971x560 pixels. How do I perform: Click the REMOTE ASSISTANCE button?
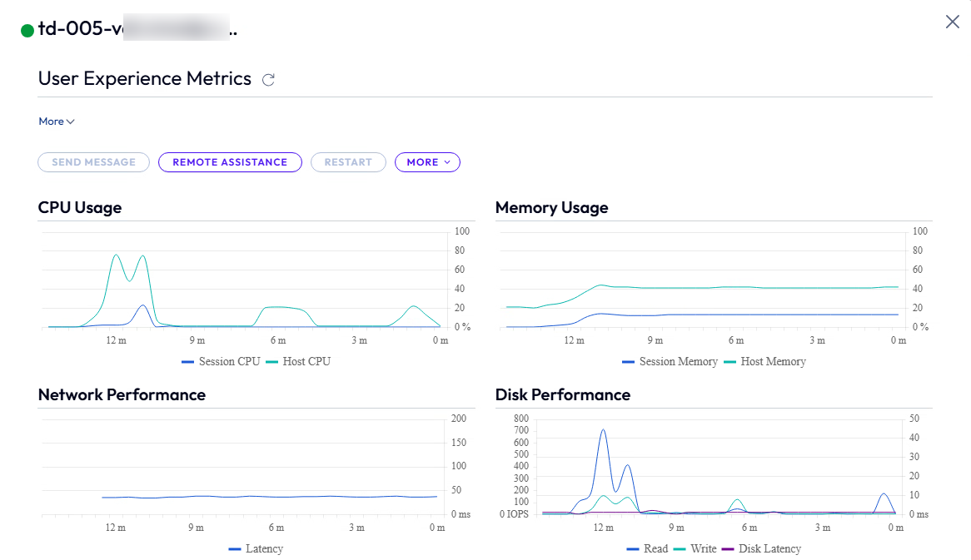pyautogui.click(x=229, y=162)
